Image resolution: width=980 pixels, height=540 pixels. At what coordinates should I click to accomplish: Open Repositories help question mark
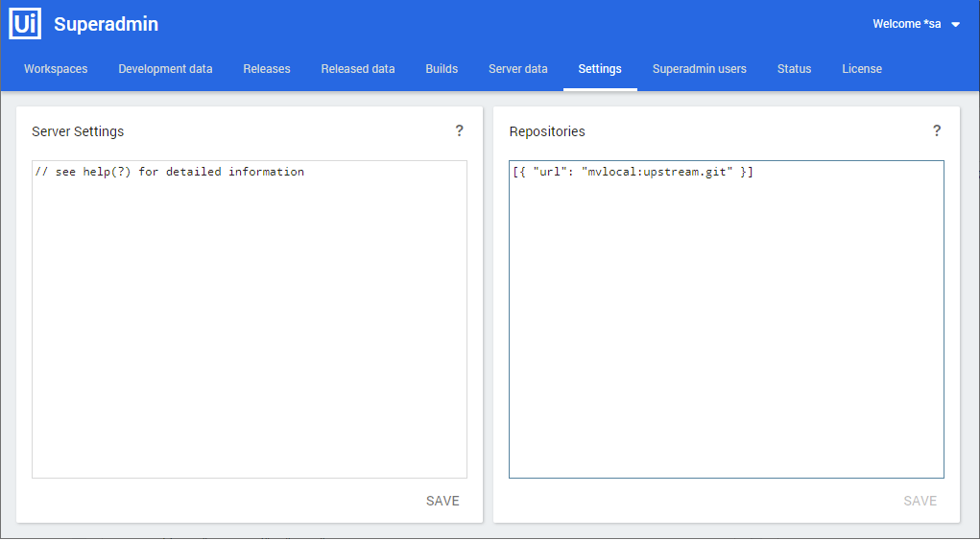936,130
